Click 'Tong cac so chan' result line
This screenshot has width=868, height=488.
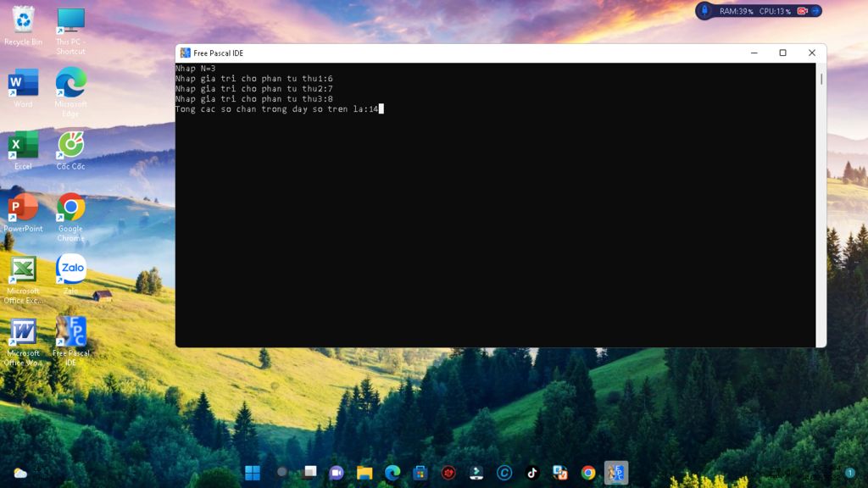tap(277, 109)
